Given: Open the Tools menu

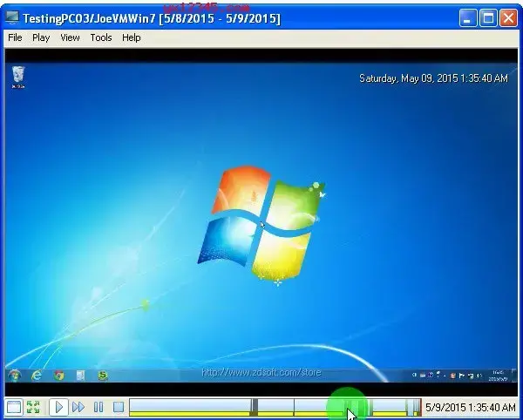Looking at the screenshot, I should 101,37.
